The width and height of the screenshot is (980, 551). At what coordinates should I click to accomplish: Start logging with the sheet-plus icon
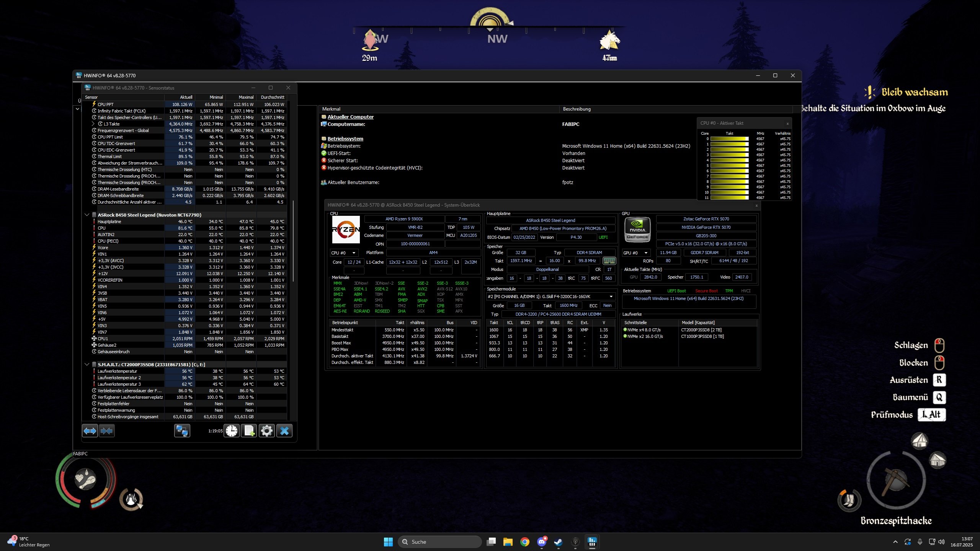point(249,431)
